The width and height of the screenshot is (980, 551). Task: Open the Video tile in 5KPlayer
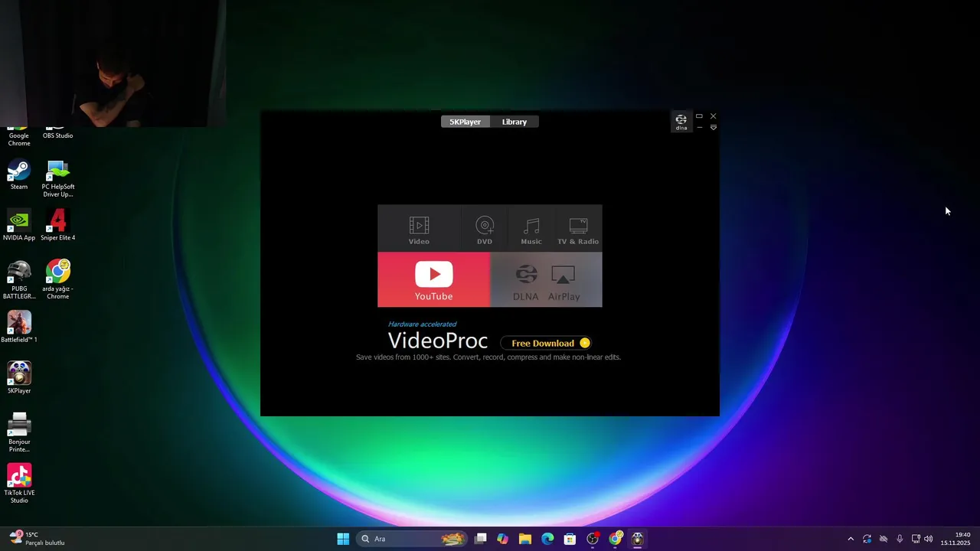click(419, 229)
